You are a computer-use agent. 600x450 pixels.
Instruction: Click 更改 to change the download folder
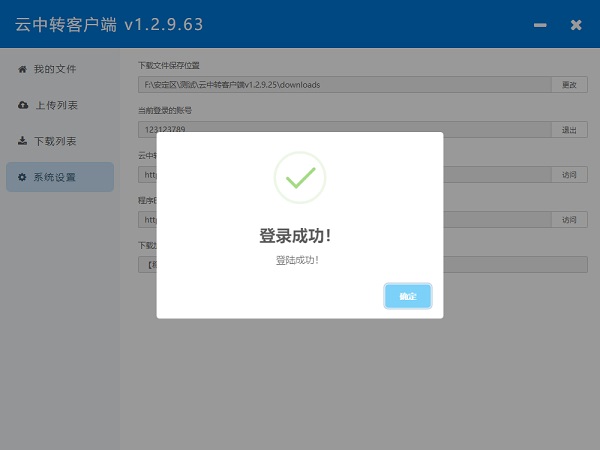tap(569, 85)
